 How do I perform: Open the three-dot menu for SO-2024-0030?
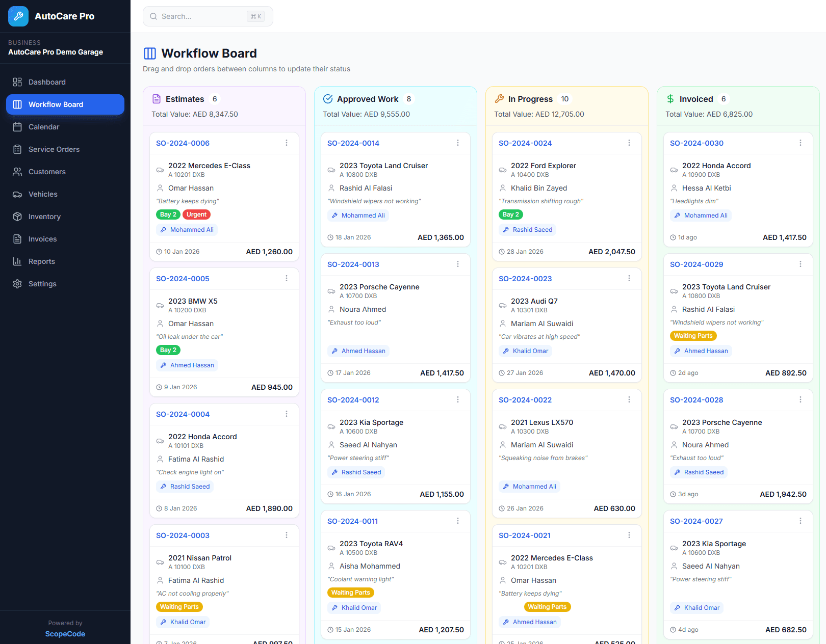click(x=801, y=143)
